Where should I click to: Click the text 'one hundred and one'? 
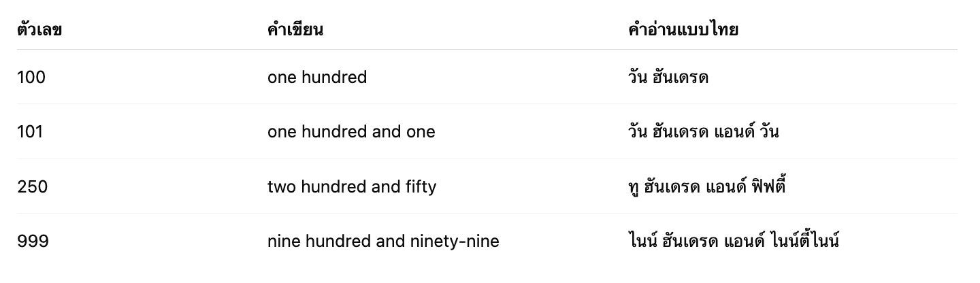[x=351, y=132]
